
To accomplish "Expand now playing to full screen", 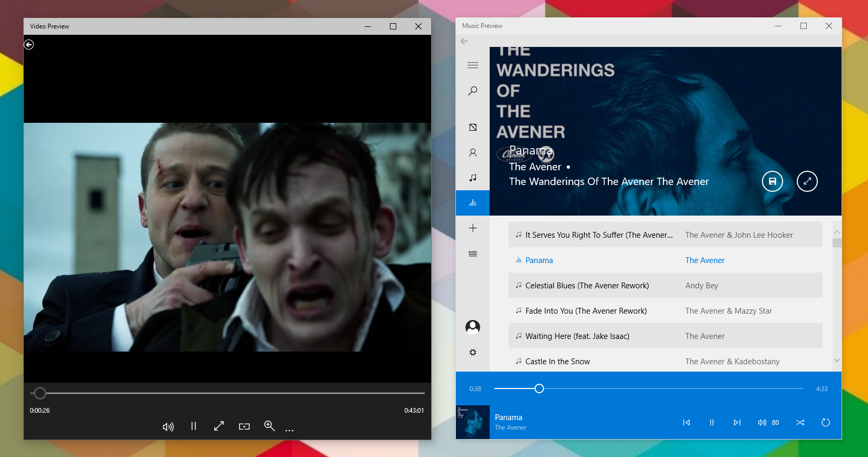I will (x=807, y=181).
